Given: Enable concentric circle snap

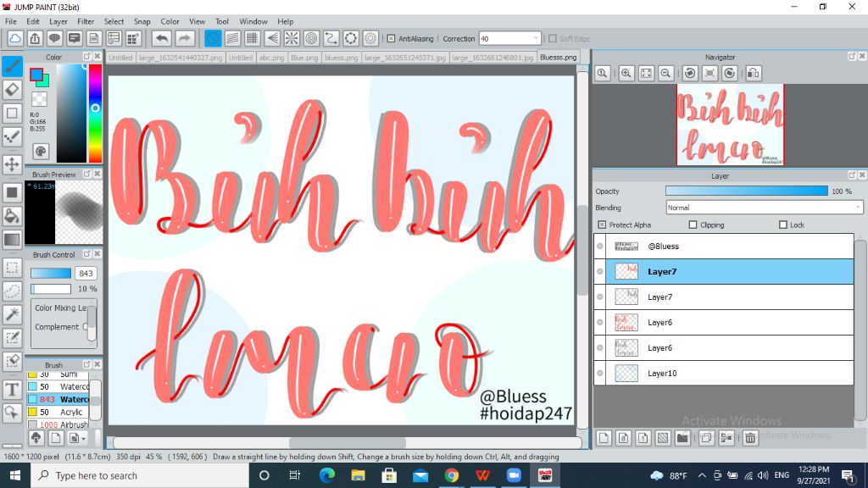Looking at the screenshot, I should tap(312, 39).
